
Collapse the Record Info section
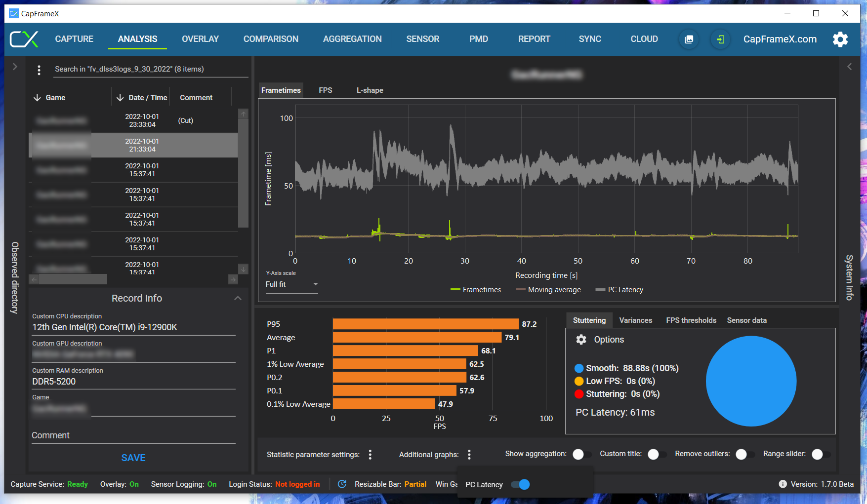[x=238, y=298]
